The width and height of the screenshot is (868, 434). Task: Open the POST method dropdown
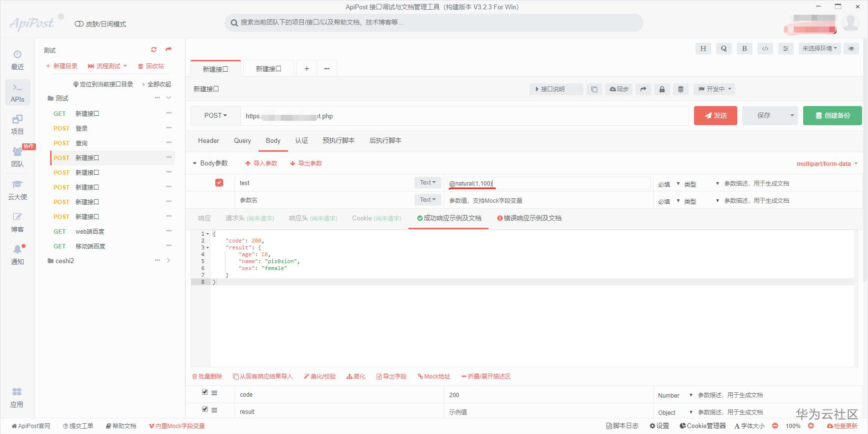point(215,116)
